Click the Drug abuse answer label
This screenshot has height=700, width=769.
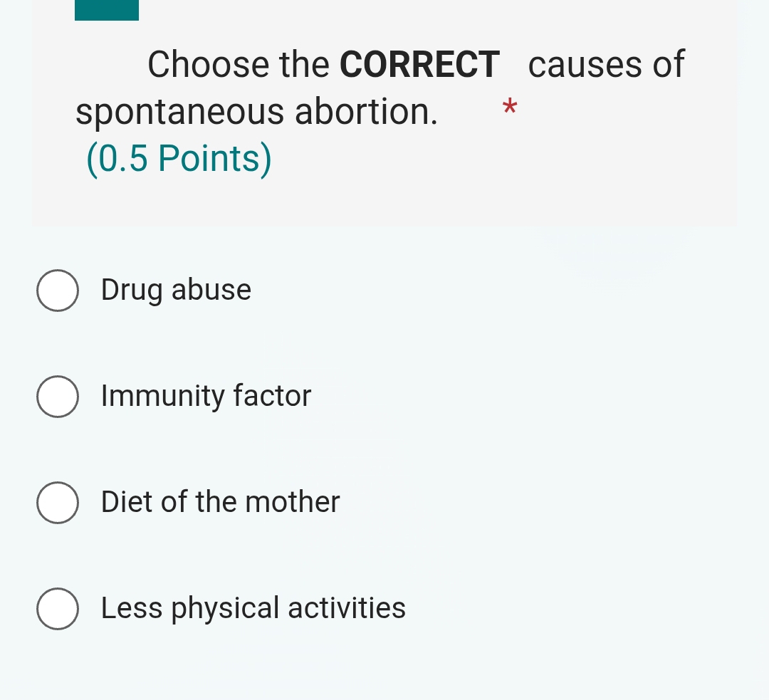(175, 290)
